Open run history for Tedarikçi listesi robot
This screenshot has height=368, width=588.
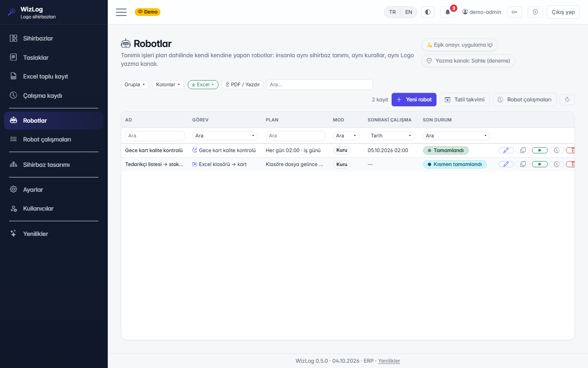click(x=556, y=164)
